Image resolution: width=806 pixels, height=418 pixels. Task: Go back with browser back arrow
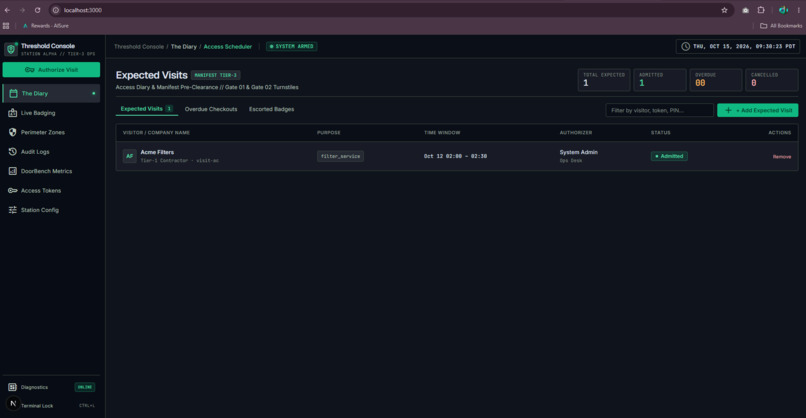tap(7, 10)
